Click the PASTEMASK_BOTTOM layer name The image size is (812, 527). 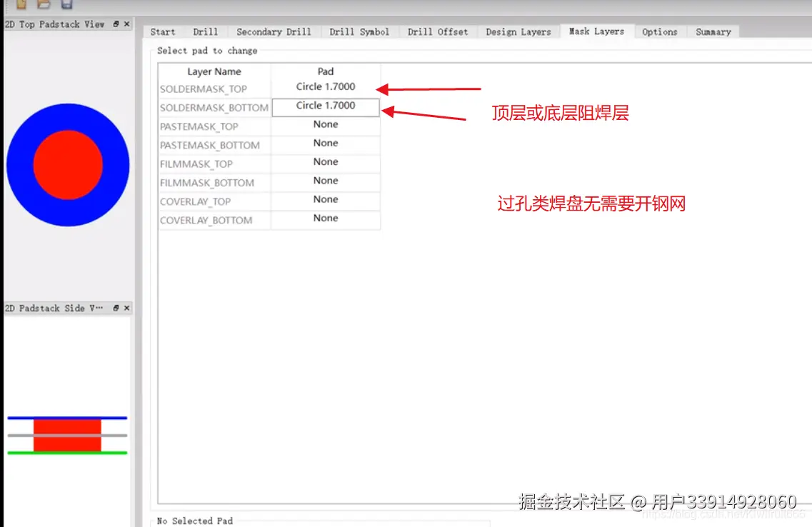click(x=210, y=145)
